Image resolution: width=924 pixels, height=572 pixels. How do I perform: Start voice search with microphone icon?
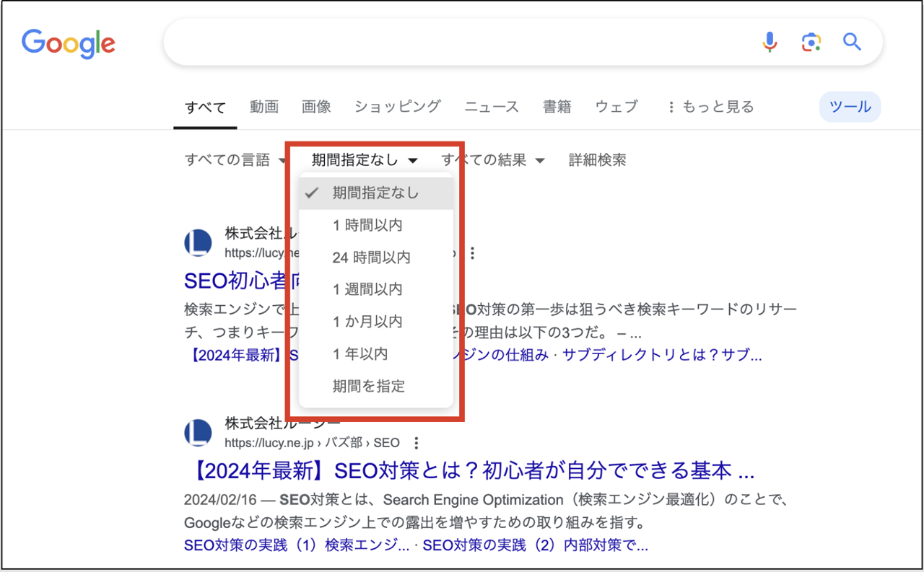pos(770,42)
